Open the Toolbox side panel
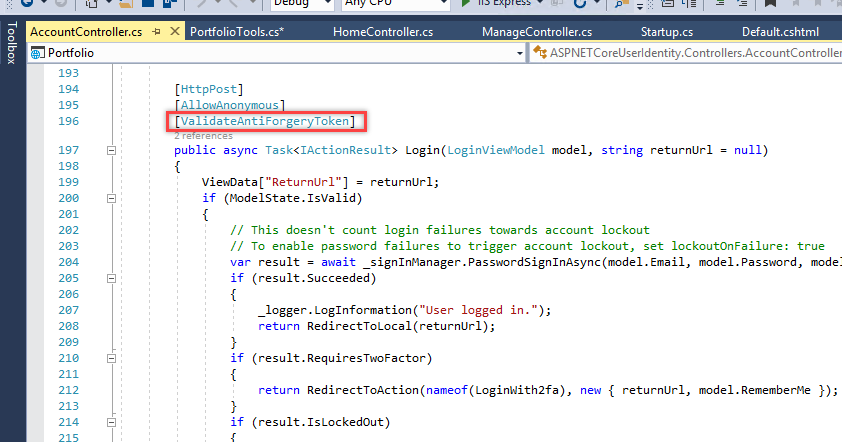This screenshot has width=842, height=442. click(12, 43)
